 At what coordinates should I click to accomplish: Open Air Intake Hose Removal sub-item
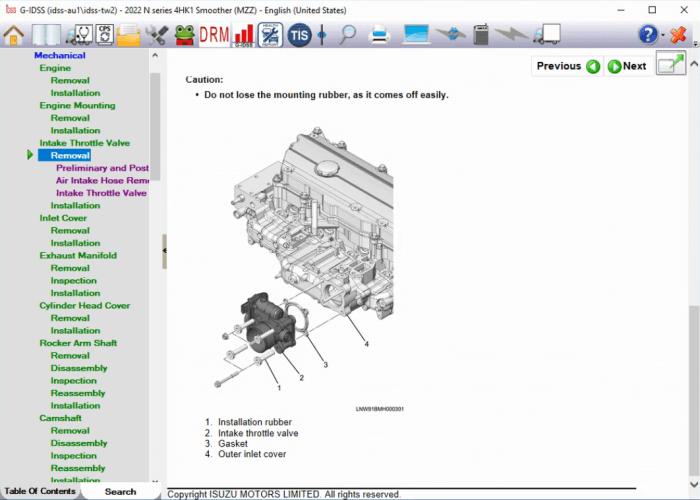[102, 181]
